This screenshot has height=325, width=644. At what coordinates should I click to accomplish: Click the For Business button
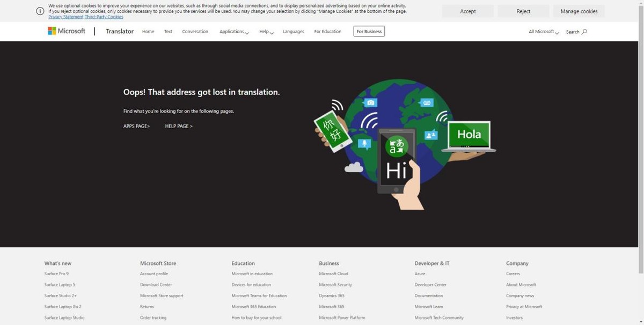point(369,32)
